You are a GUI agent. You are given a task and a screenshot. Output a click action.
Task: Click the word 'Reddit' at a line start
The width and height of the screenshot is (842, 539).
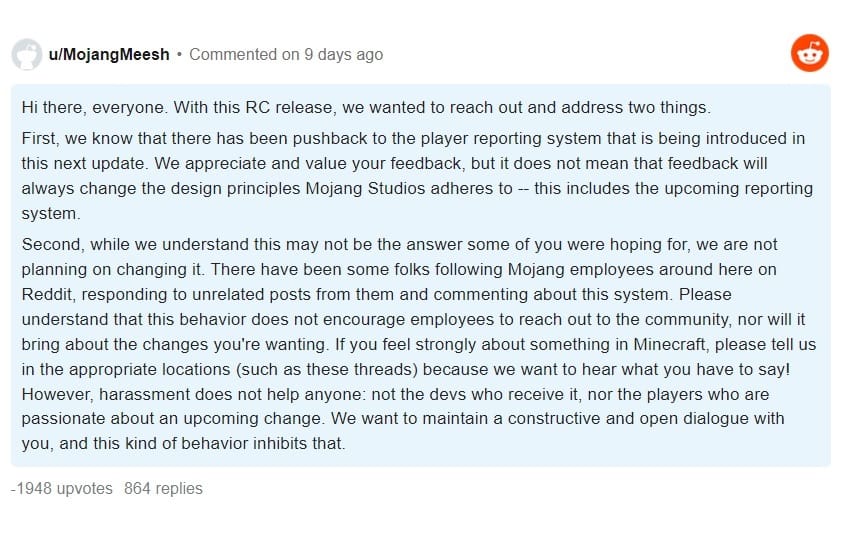coord(45,295)
